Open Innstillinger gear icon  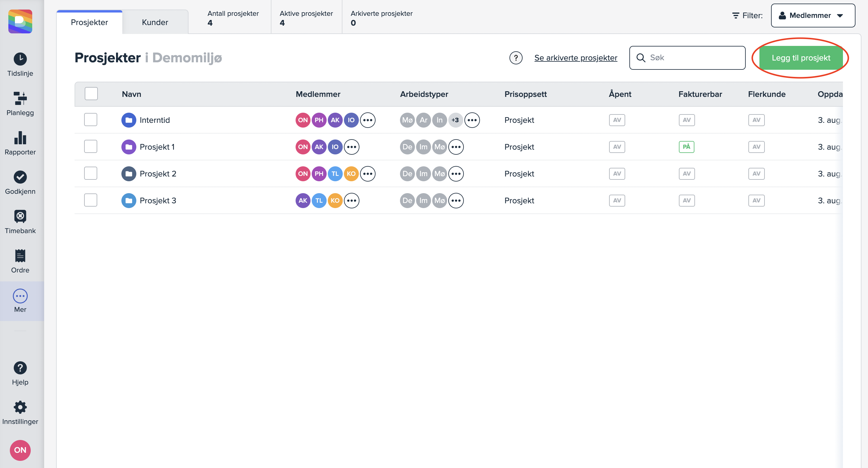coord(20,407)
